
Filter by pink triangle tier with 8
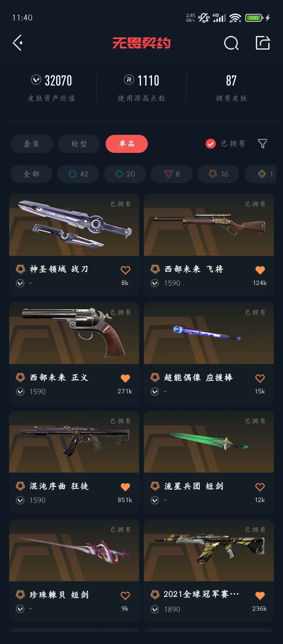172,174
